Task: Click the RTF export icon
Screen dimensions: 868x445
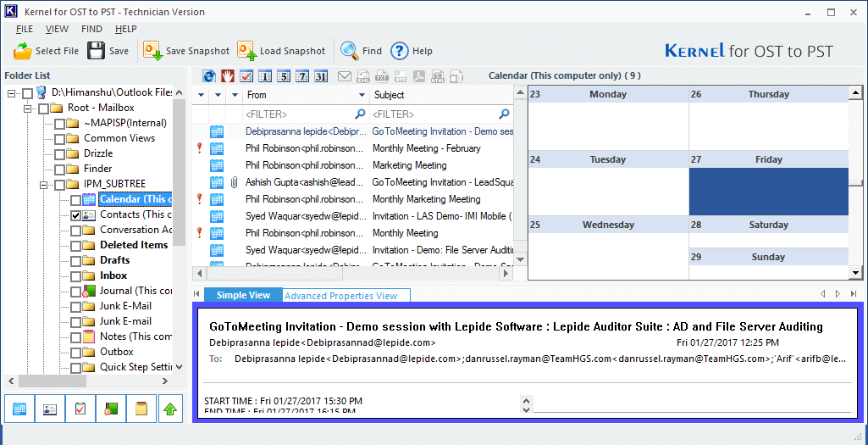Action: point(401,76)
